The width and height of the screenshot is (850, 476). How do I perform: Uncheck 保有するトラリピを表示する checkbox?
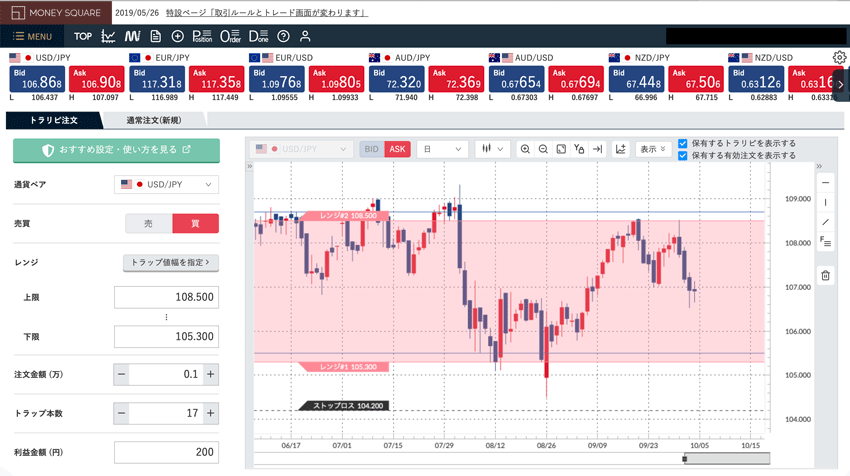point(683,143)
